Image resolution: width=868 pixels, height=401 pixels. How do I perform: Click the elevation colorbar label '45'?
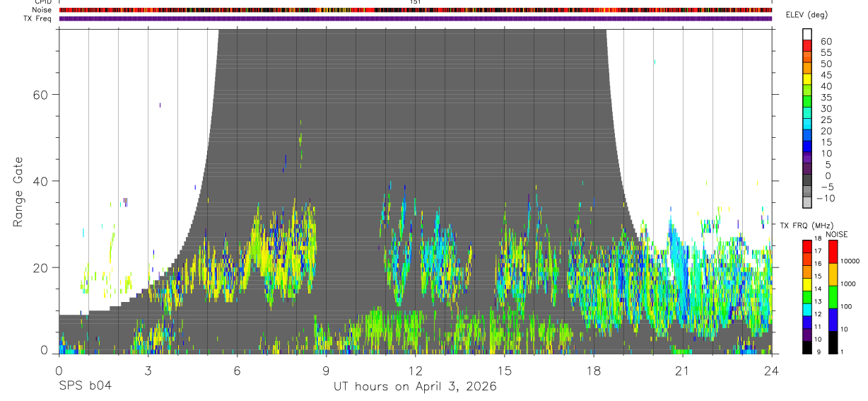click(826, 75)
